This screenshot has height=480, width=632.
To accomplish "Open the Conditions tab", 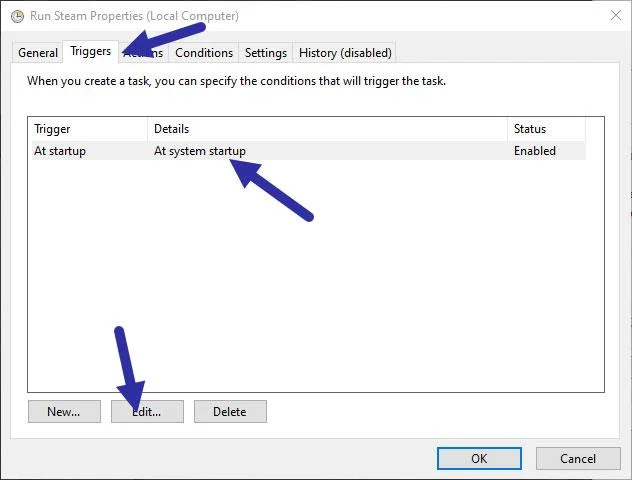I will 204,53.
